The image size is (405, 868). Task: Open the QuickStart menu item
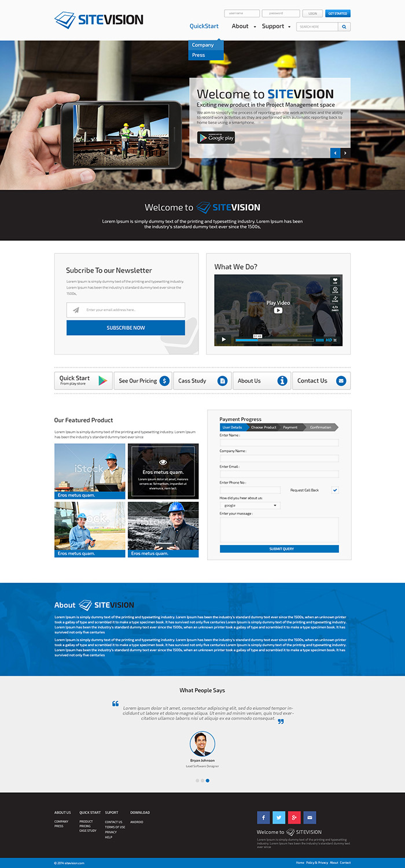pyautogui.click(x=204, y=26)
